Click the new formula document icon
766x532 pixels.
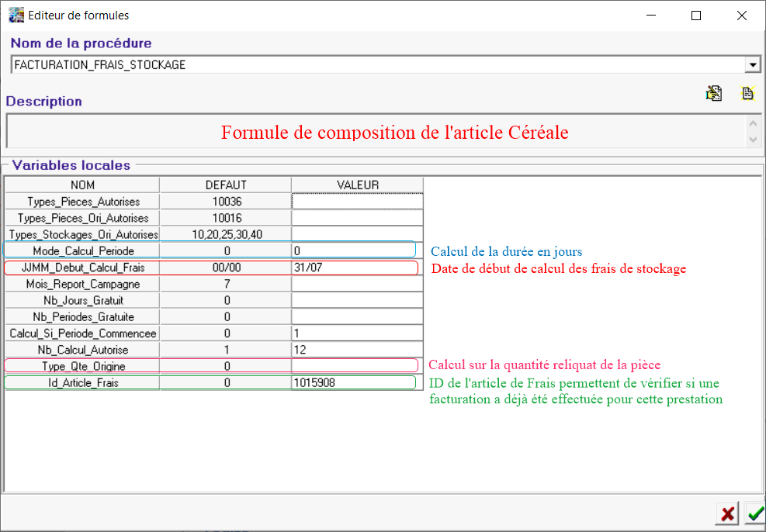[x=747, y=93]
